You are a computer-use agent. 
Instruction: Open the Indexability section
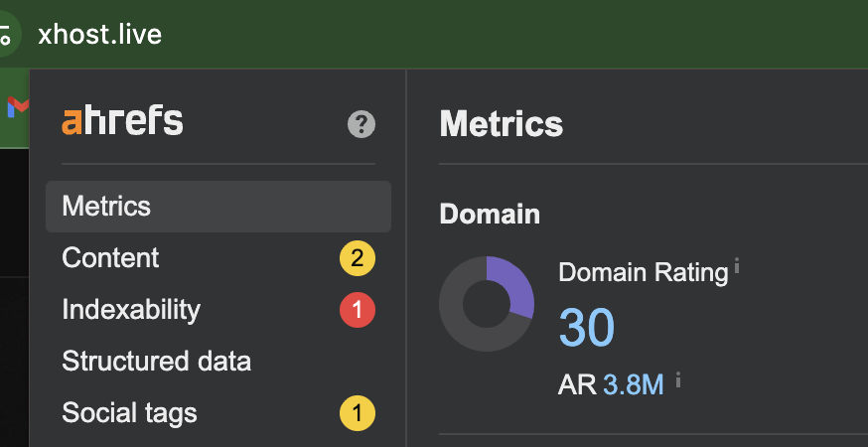tap(218, 310)
